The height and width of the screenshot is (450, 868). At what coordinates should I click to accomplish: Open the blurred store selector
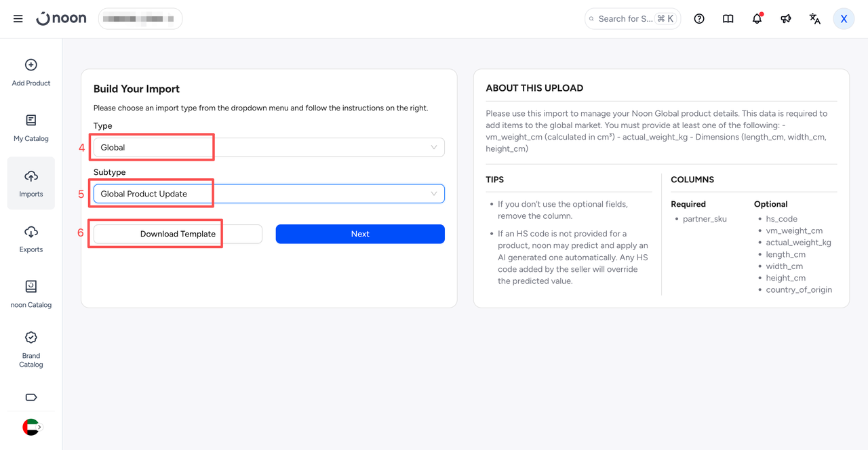tap(140, 19)
